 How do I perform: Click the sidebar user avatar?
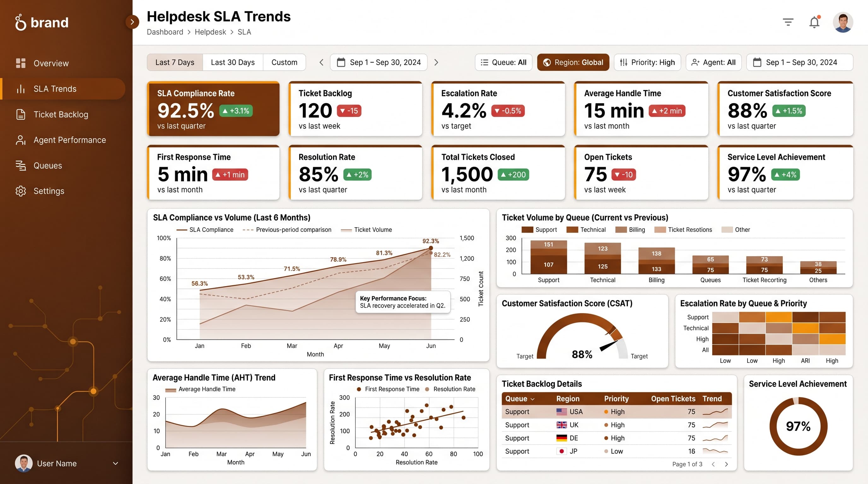(x=24, y=464)
